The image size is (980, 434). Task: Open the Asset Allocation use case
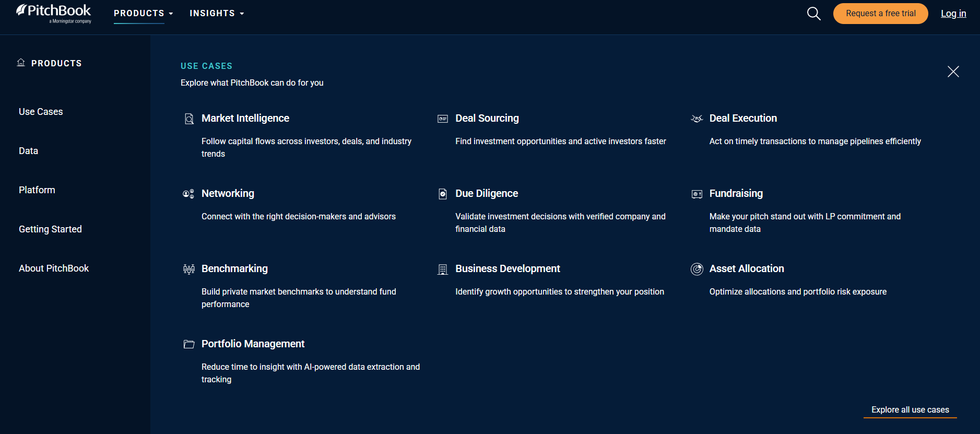747,269
